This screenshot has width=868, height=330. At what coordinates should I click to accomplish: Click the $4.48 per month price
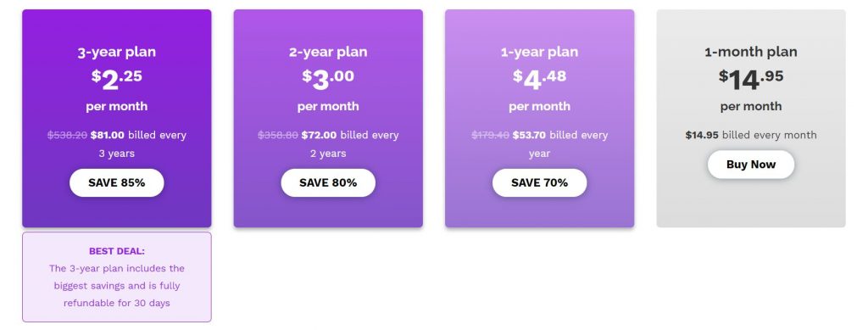tap(539, 80)
